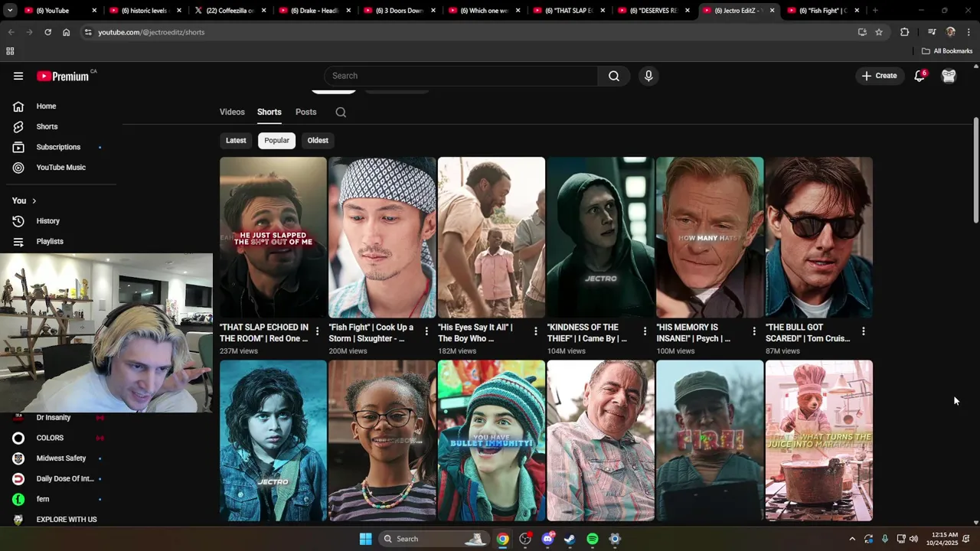Click the YouTube search field
Image resolution: width=980 pixels, height=551 pixels.
pos(462,76)
